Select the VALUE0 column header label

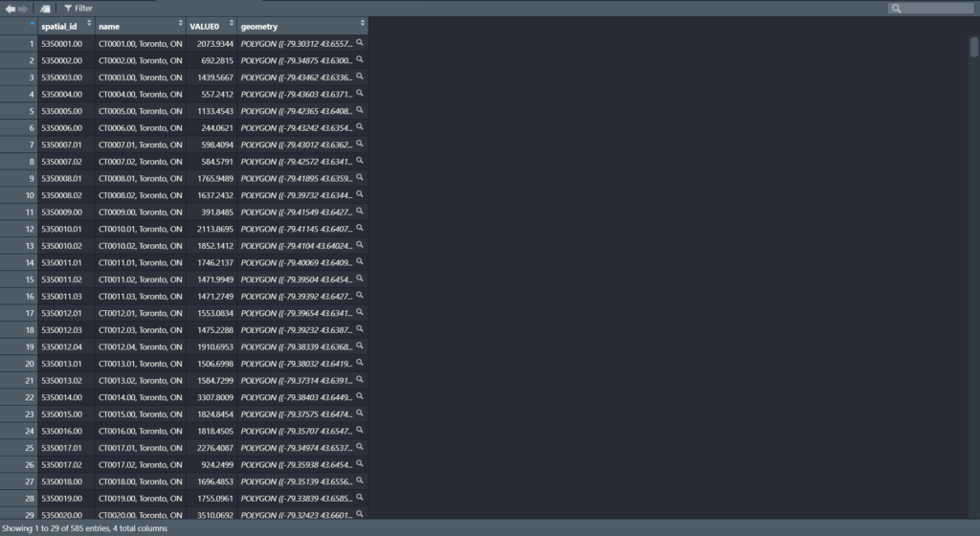(x=205, y=26)
